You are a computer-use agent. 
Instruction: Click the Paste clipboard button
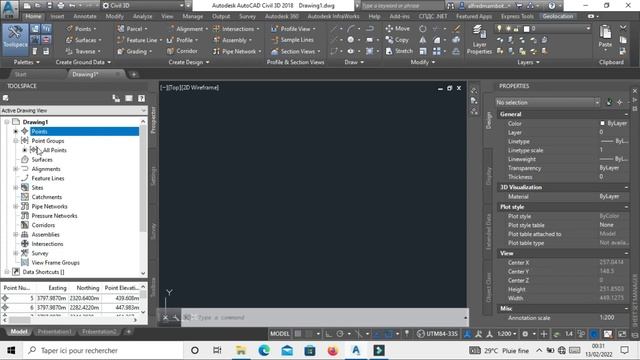pos(605,37)
